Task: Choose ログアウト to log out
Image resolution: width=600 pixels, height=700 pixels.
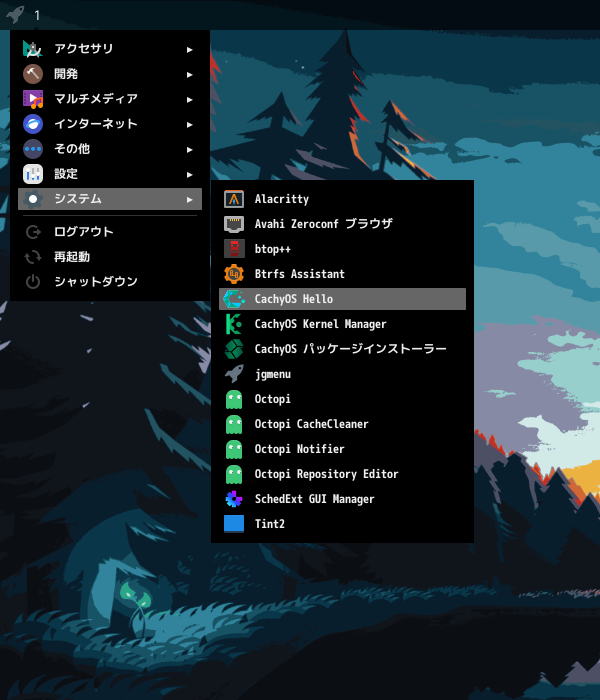Action: pos(110,232)
